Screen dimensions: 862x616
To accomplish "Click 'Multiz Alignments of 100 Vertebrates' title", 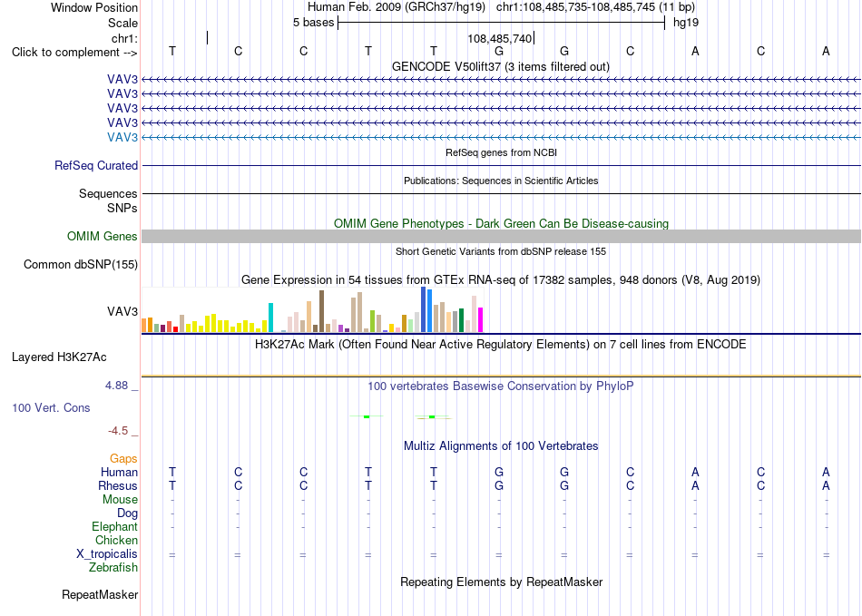I will coord(501,446).
